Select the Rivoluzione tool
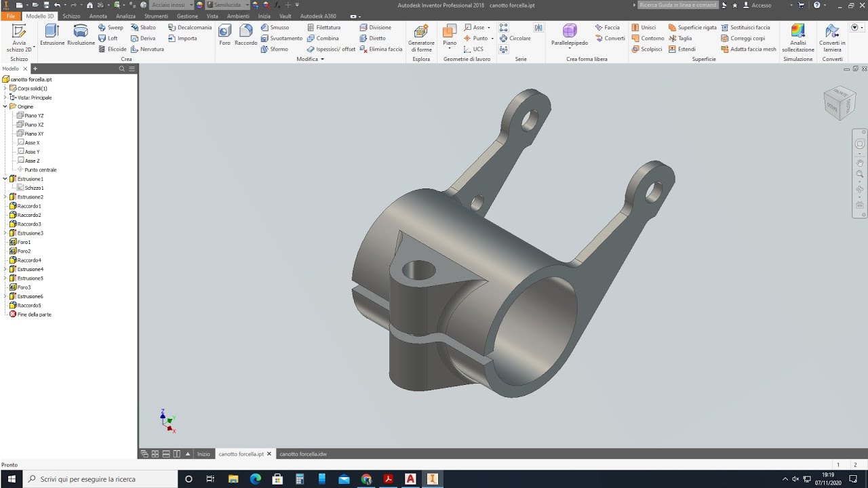The height and width of the screenshot is (488, 868). (x=81, y=35)
